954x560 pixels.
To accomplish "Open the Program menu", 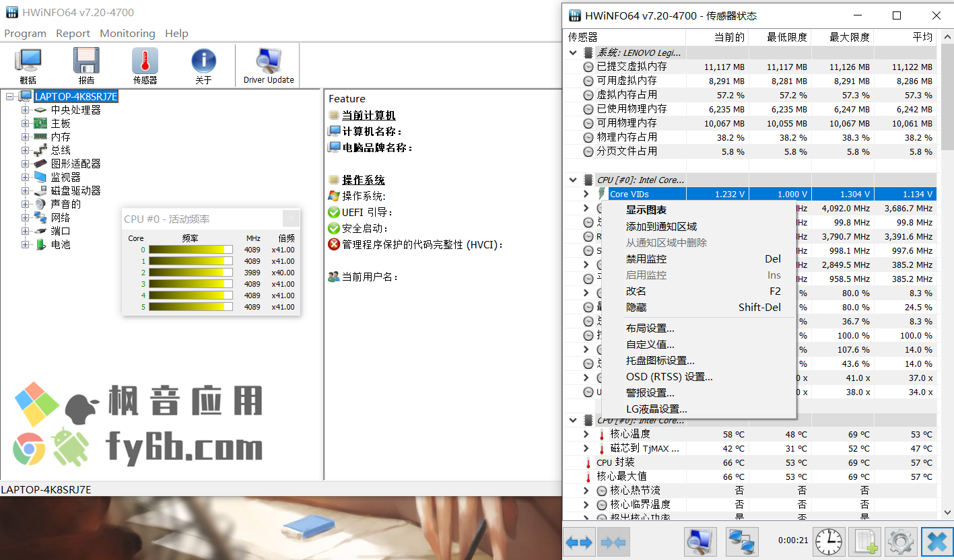I will pyautogui.click(x=26, y=34).
